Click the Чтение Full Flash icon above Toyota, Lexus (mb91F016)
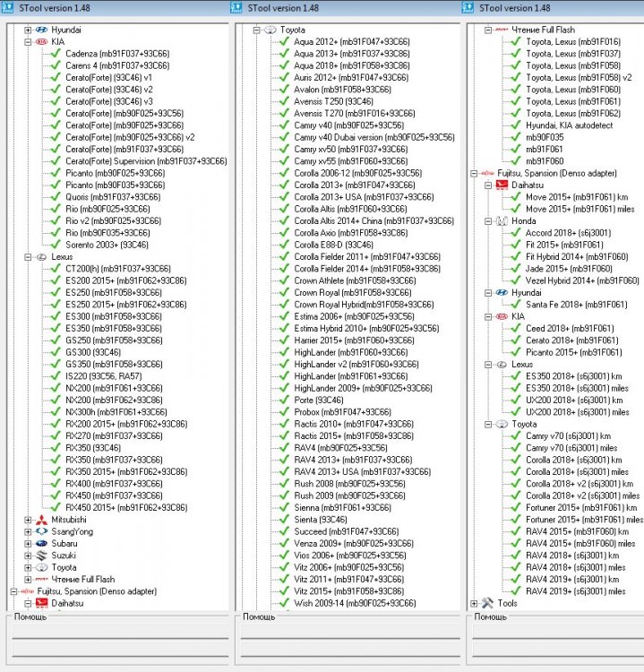This screenshot has width=644, height=672. [x=502, y=30]
